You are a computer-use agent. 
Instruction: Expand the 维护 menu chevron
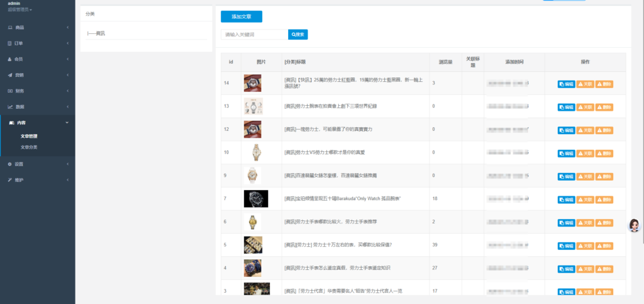coord(67,180)
